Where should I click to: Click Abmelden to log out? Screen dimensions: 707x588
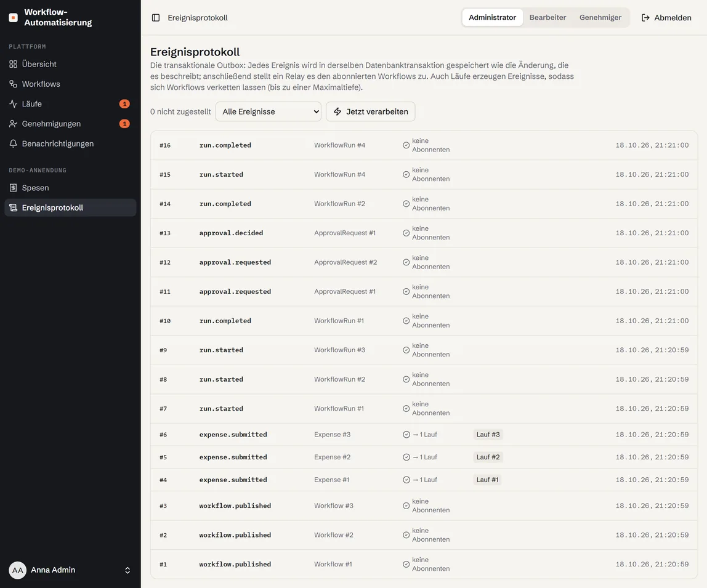click(666, 18)
